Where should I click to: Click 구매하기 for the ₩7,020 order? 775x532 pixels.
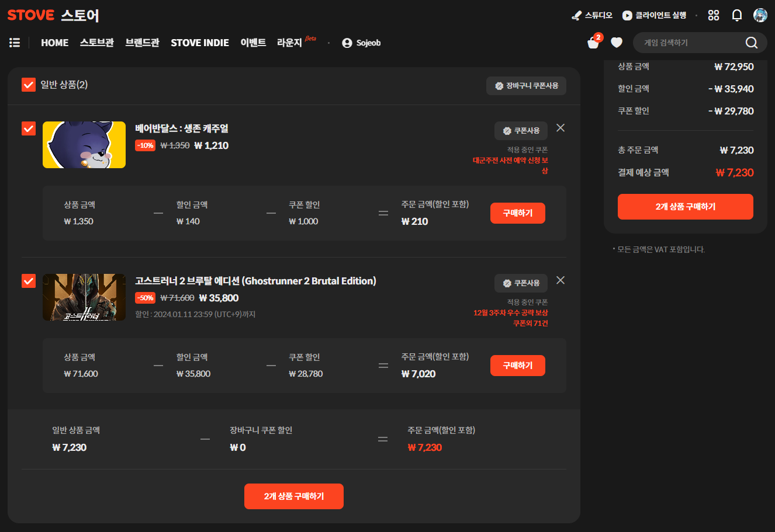tap(518, 366)
